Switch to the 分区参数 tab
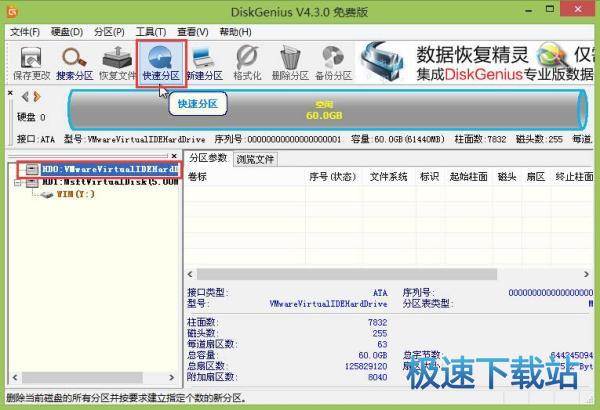 tap(208, 158)
